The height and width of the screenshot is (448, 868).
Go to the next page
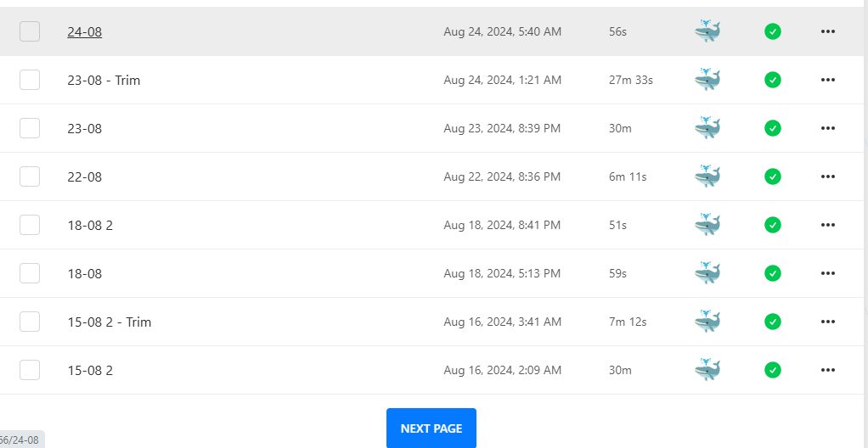pos(431,428)
